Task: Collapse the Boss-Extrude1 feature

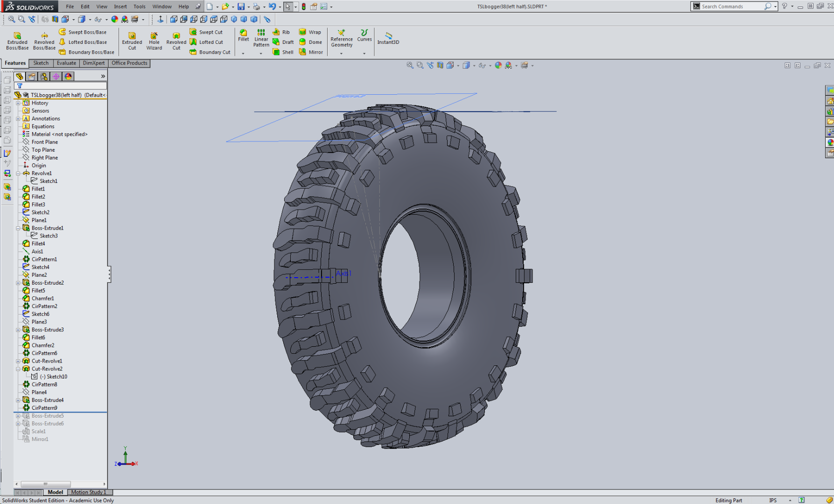Action: pyautogui.click(x=18, y=228)
